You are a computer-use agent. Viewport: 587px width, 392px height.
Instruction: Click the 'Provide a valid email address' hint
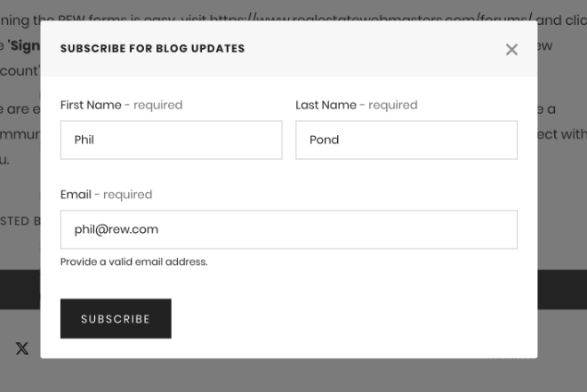click(133, 262)
